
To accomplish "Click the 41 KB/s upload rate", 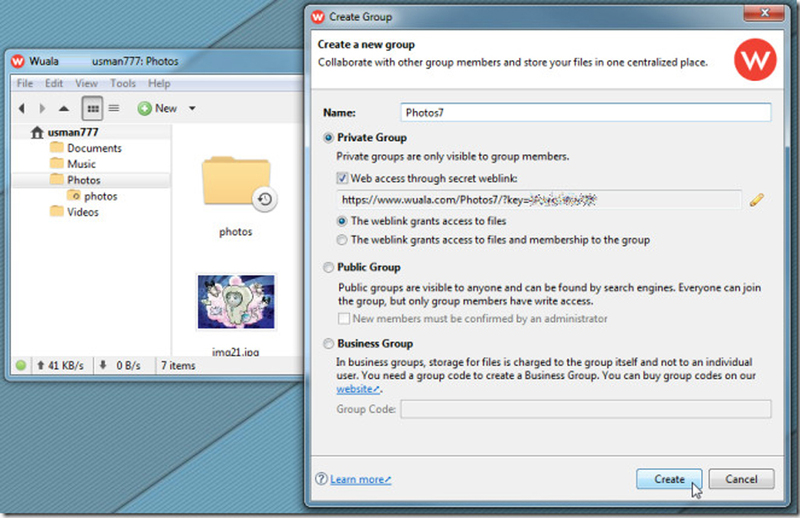I will click(x=66, y=365).
